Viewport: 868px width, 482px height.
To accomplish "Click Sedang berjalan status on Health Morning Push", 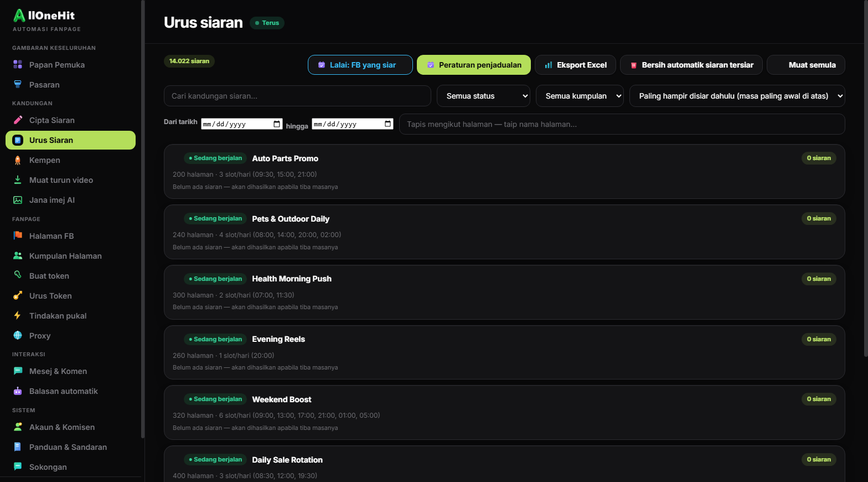I will coord(215,279).
